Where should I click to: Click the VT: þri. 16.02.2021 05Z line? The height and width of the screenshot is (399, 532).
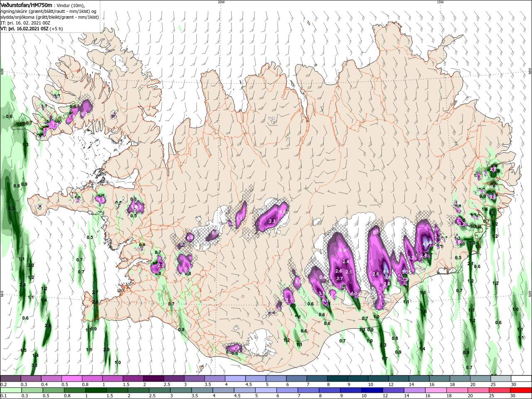coord(24,29)
